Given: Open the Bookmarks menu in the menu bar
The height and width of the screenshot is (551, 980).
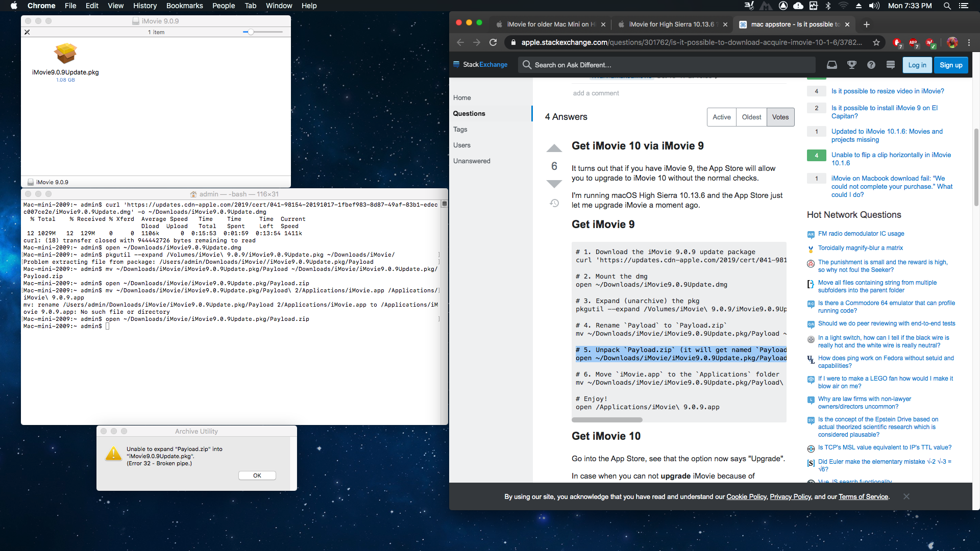Looking at the screenshot, I should click(x=184, y=6).
